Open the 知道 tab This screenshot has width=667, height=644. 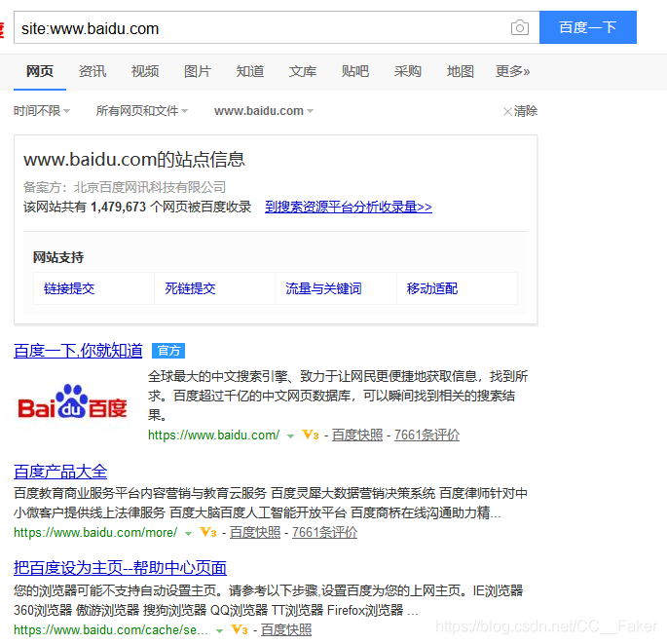point(250,71)
